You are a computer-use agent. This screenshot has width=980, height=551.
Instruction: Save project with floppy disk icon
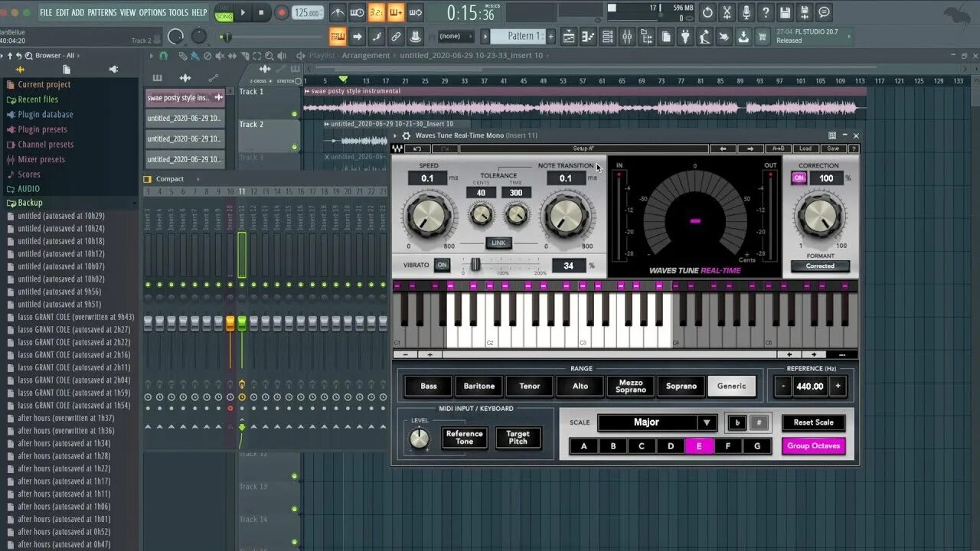(785, 12)
